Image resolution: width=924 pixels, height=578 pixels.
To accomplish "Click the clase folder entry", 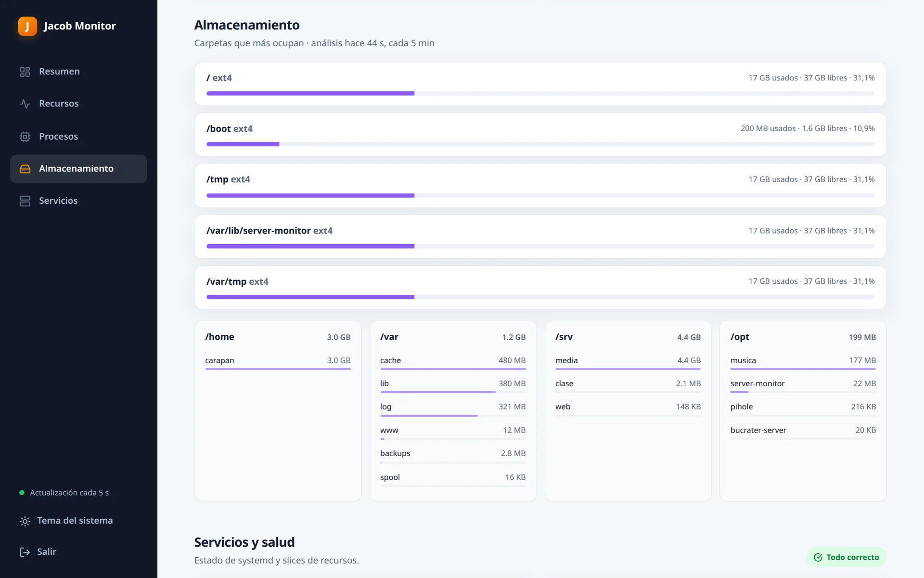I will (628, 386).
